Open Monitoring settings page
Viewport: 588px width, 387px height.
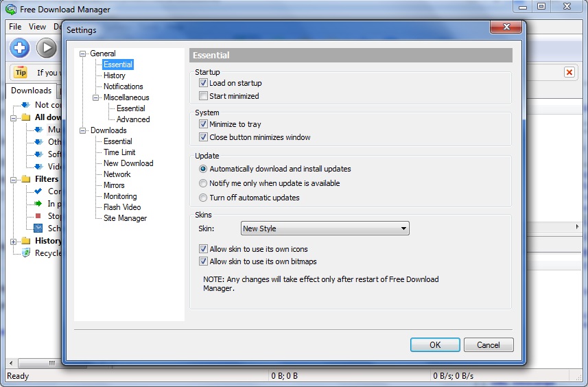point(120,196)
